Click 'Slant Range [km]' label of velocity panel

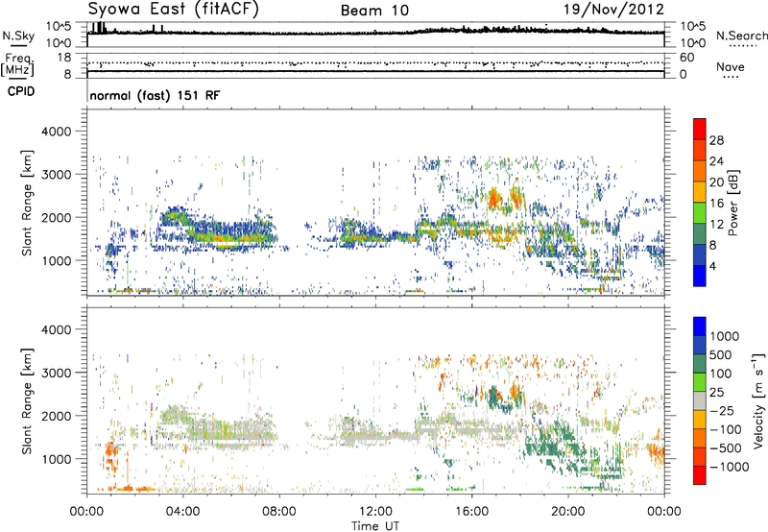click(27, 401)
